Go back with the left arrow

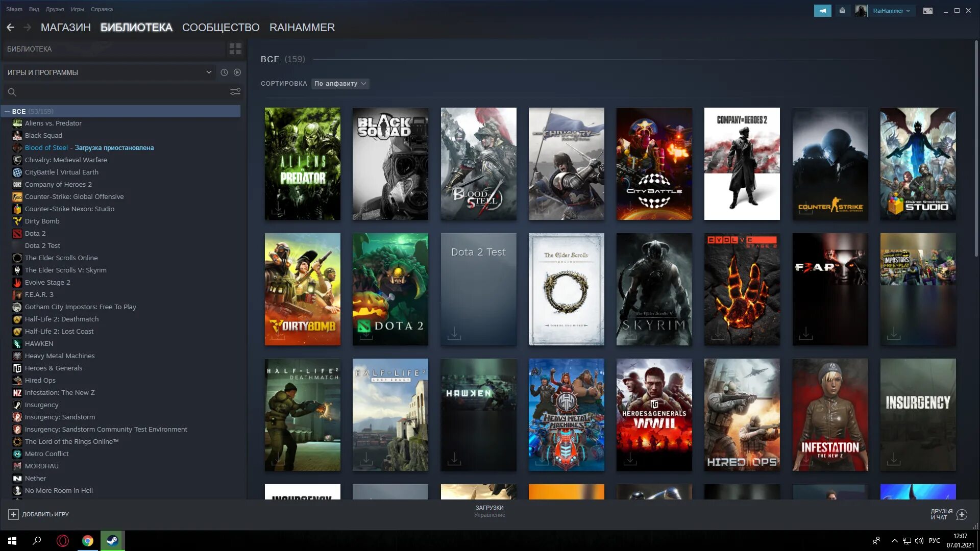(10, 28)
